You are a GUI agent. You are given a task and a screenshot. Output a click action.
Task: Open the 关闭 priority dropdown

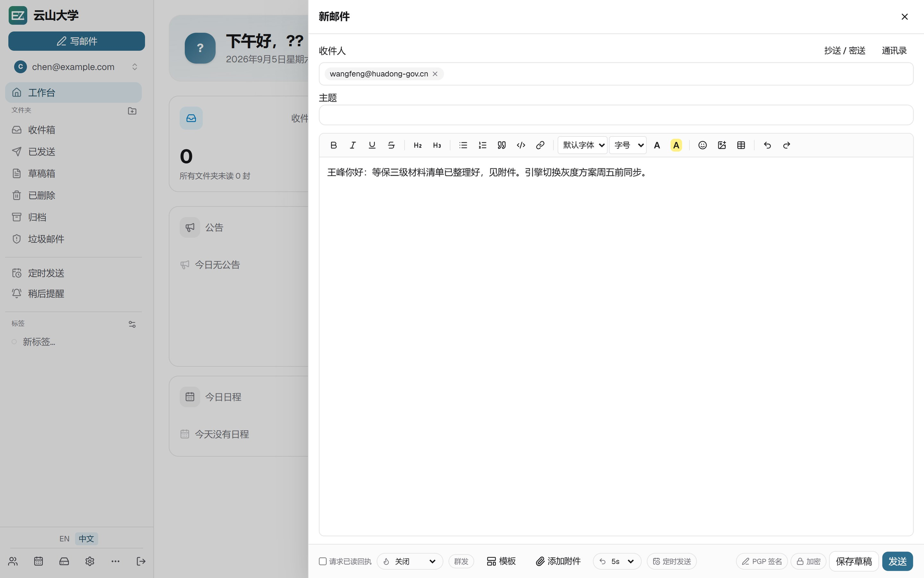(x=410, y=562)
